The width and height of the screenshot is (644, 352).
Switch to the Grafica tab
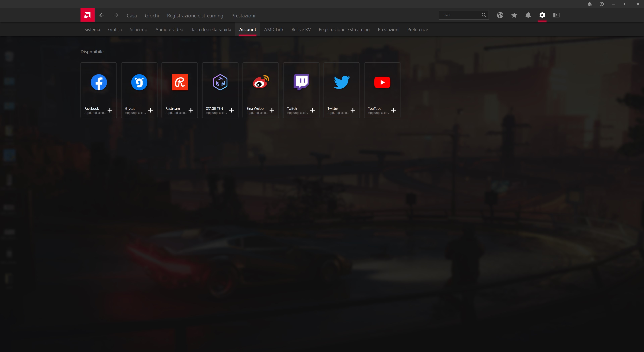tap(115, 30)
